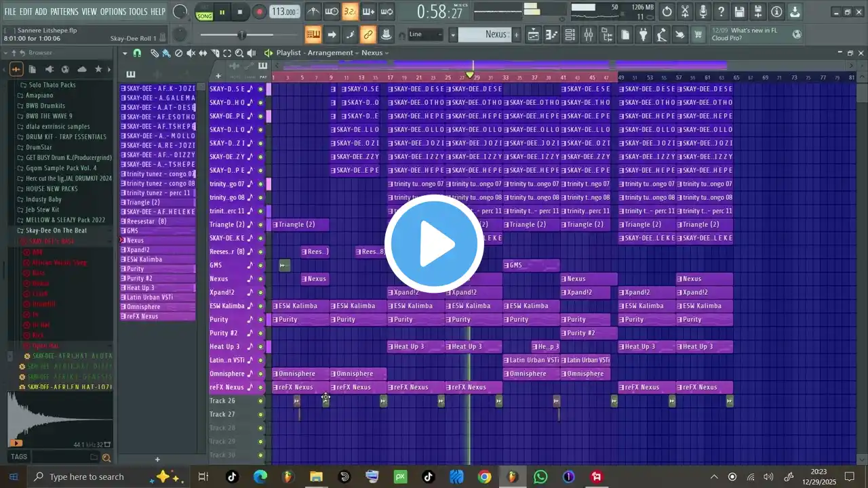Open the Nexus dropdown in Playlist title
Viewport: 868px width, 488px height.
click(x=375, y=53)
